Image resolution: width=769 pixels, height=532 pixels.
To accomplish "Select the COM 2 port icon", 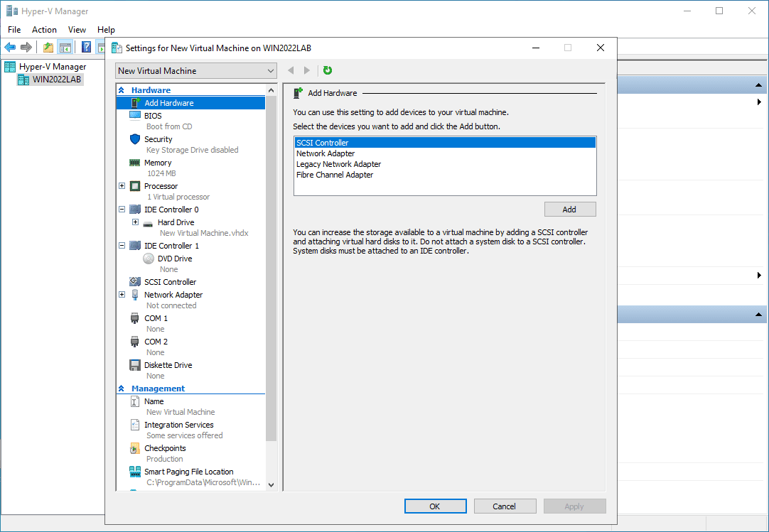I will [135, 342].
